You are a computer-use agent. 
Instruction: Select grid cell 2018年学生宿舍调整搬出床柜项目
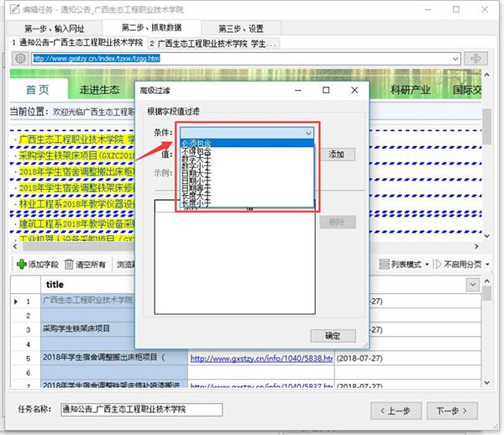[113, 358]
